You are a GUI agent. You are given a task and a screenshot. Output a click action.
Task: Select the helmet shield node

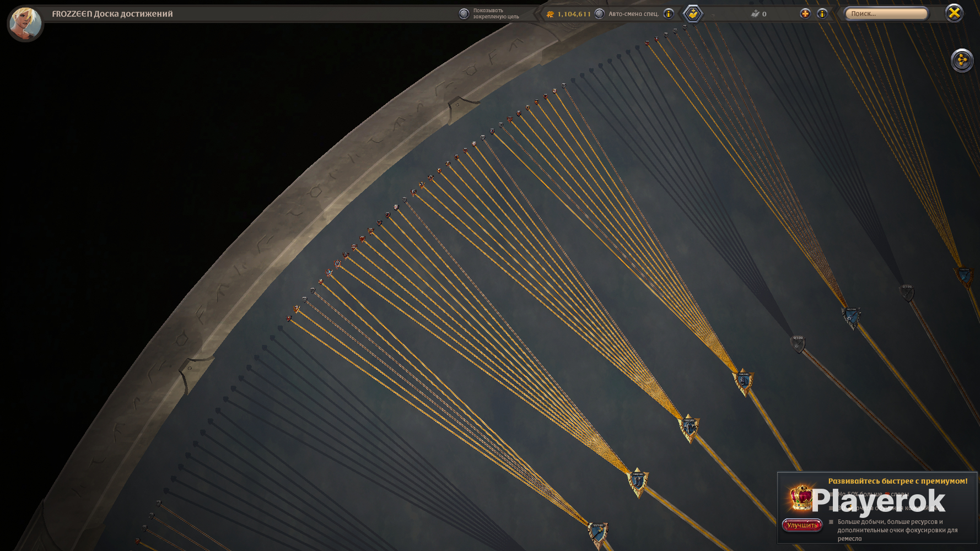[744, 382]
